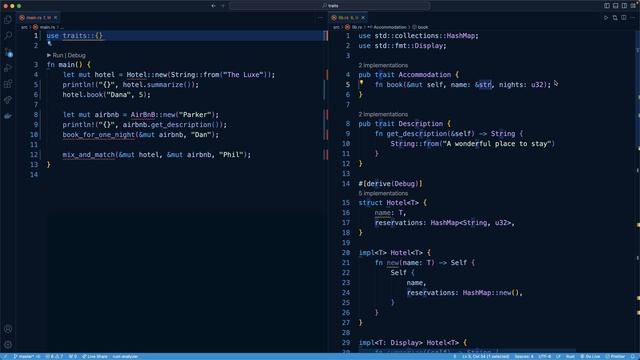
Task: Close the lib.rs tab
Action: coord(363,18)
